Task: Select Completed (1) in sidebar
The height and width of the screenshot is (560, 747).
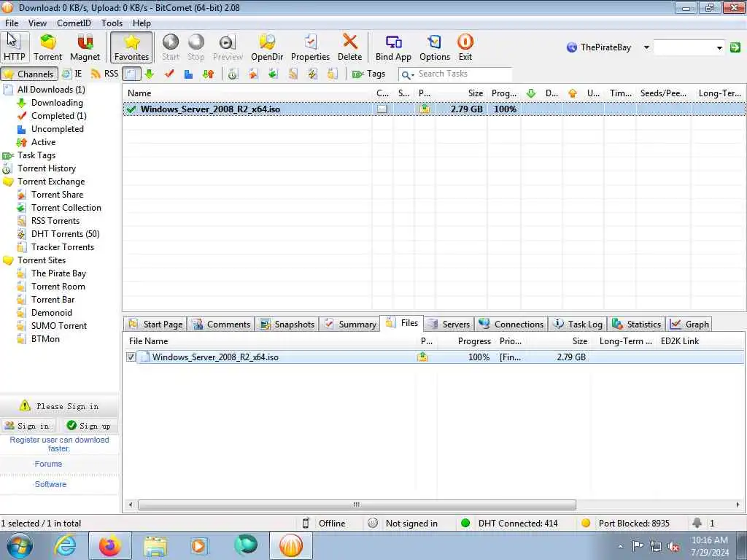Action: [x=58, y=116]
